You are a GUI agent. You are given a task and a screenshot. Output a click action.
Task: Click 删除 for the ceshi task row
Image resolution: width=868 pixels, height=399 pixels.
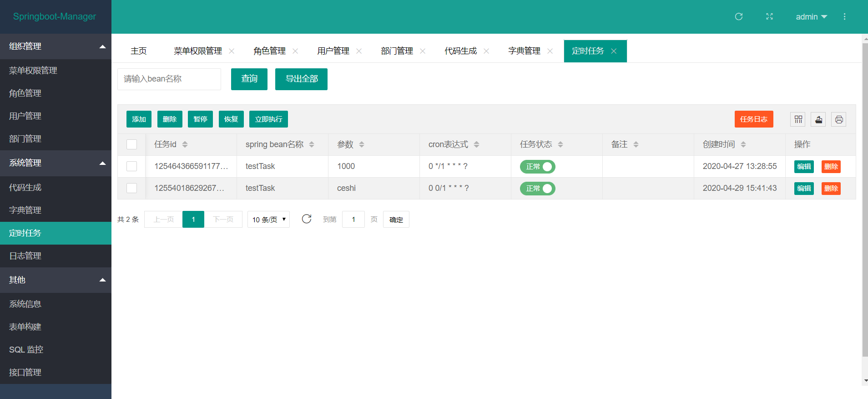(831, 189)
